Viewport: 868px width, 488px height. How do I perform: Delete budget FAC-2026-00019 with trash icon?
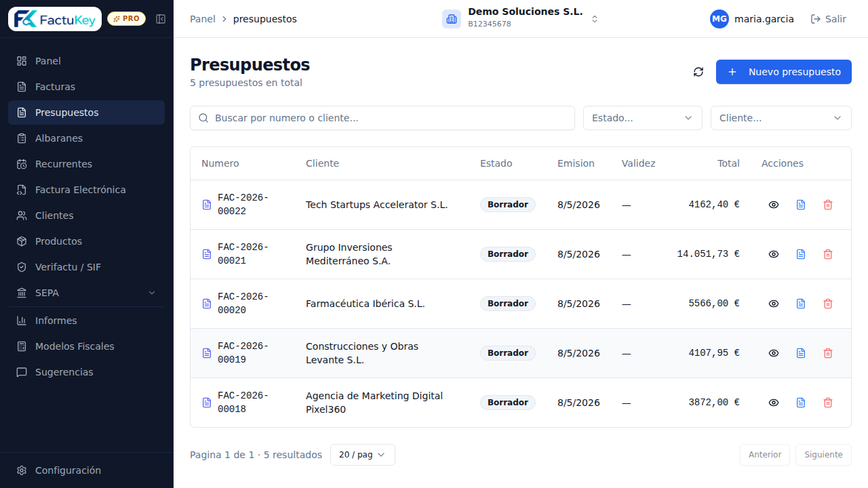coord(828,353)
